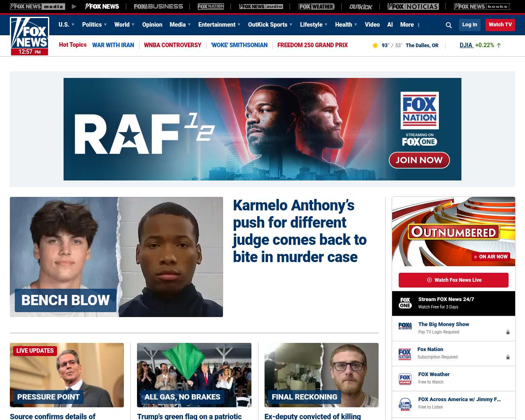Open Stream FOX News 24/7 row
The image size is (525, 420).
pyautogui.click(x=454, y=304)
